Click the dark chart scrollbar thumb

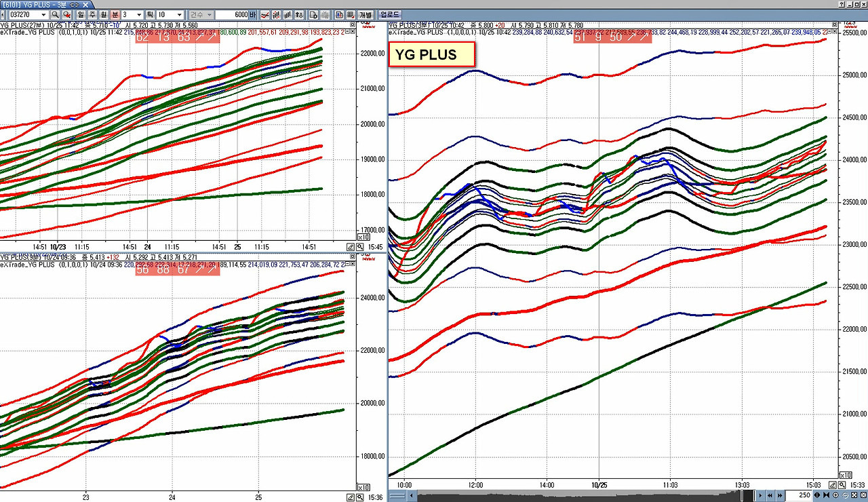(x=748, y=496)
